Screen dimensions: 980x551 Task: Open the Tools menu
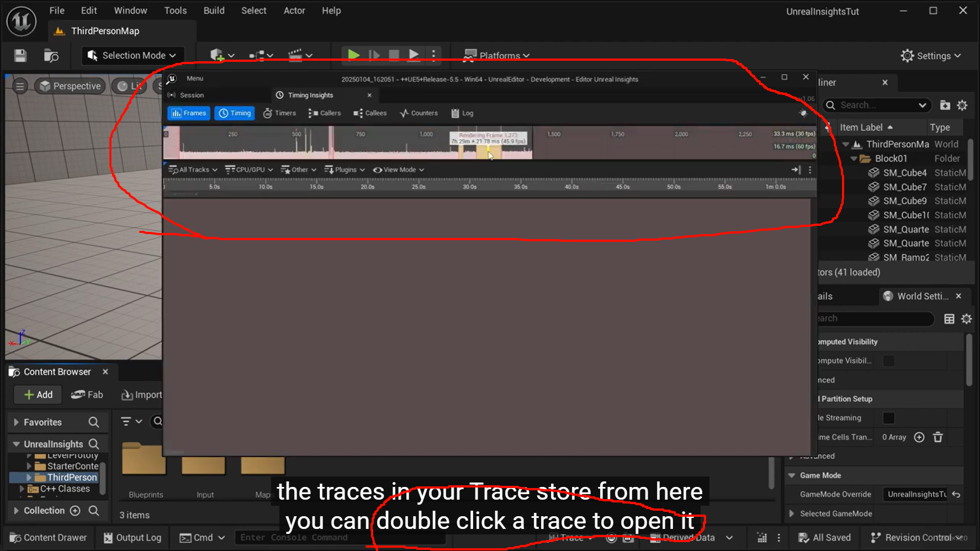(175, 10)
